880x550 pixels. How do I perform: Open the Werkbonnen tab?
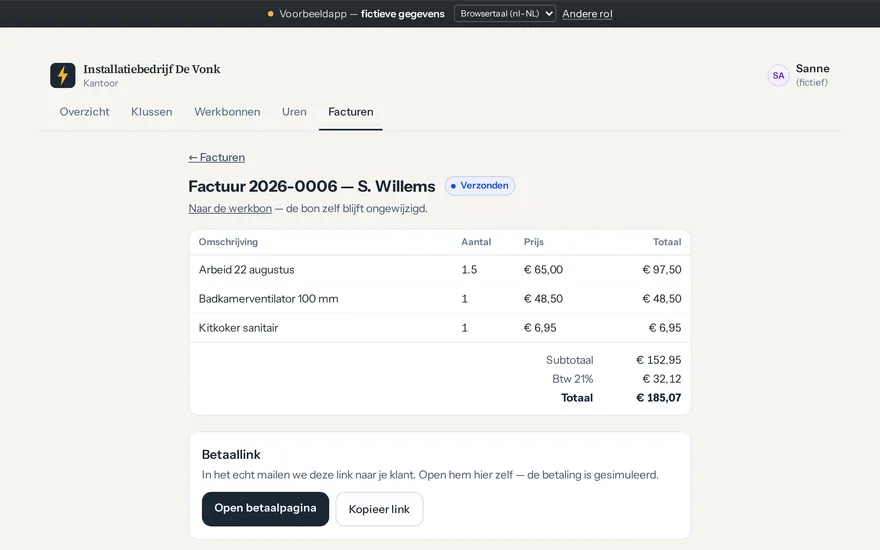[x=227, y=112]
